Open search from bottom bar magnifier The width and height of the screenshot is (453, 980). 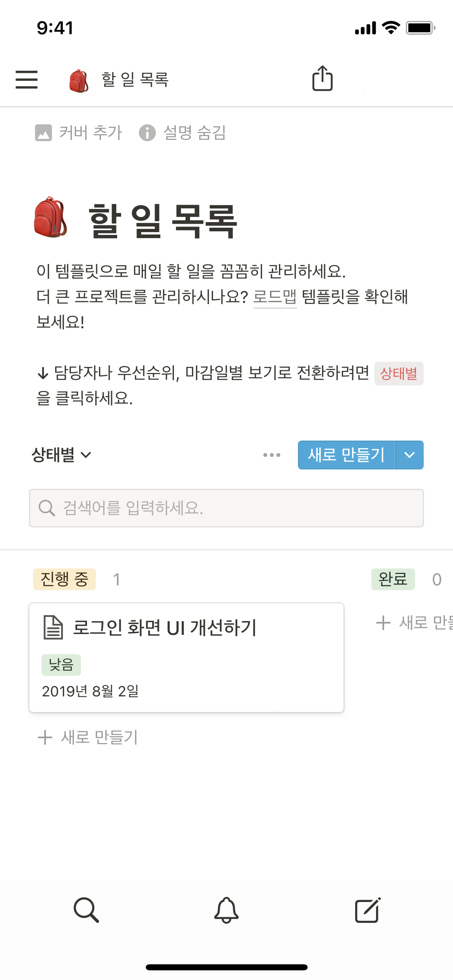(x=86, y=910)
